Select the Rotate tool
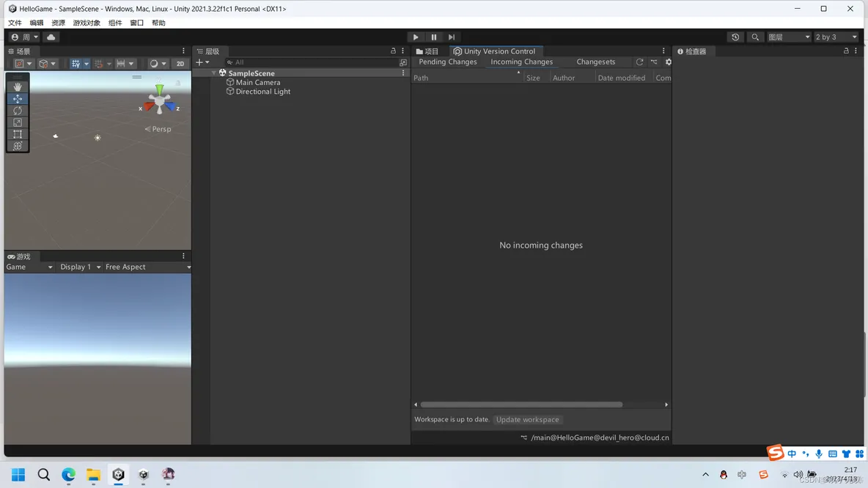 coord(18,111)
